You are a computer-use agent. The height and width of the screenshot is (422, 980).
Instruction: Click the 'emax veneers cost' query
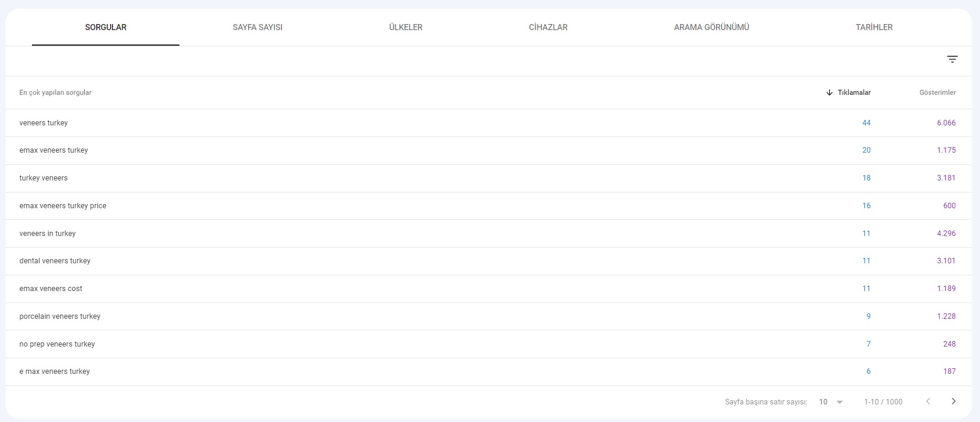51,288
